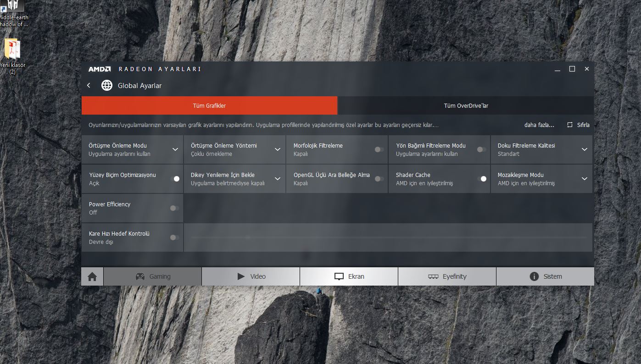This screenshot has height=364, width=641.
Task: Minimize the Radeon Ayarları window
Action: point(557,69)
